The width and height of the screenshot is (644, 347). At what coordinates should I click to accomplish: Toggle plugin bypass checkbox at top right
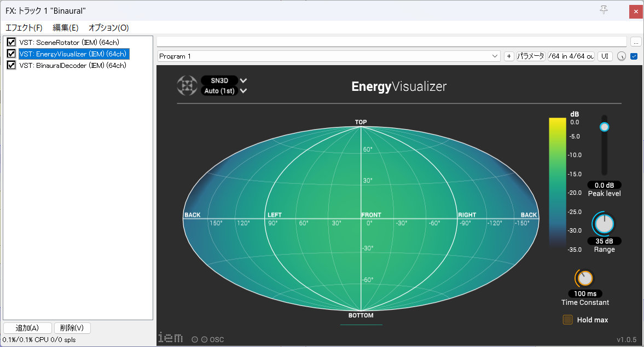pyautogui.click(x=634, y=56)
